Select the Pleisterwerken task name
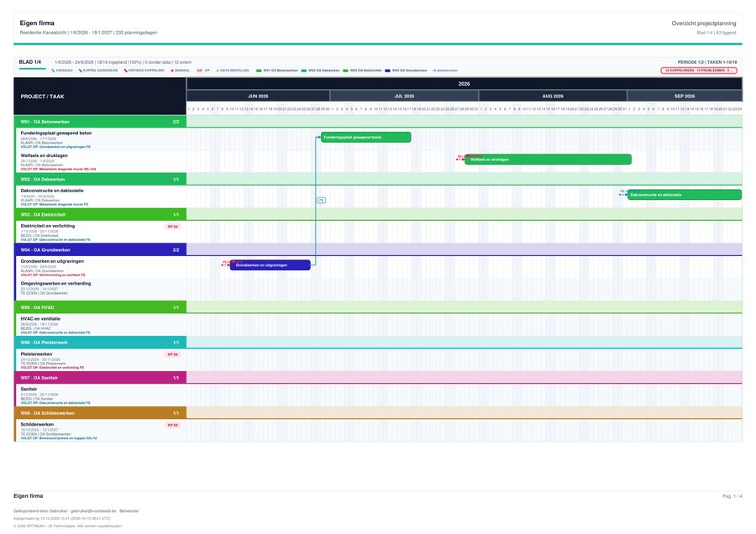This screenshot has height=534, width=756. (36, 354)
